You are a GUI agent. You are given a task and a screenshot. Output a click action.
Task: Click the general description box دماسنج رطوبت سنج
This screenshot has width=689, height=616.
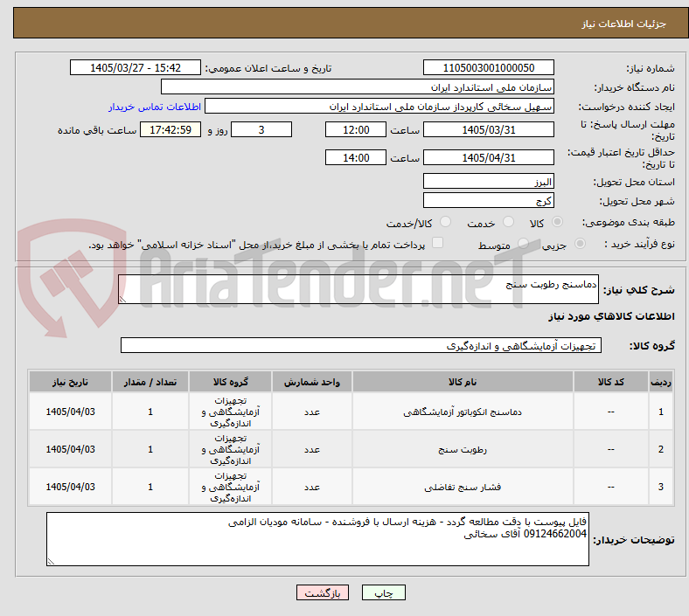coord(358,289)
